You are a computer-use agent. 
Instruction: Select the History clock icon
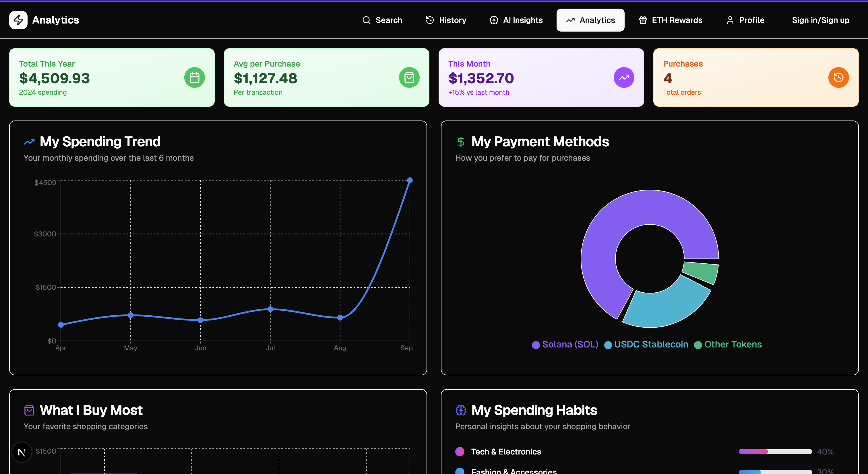point(430,20)
